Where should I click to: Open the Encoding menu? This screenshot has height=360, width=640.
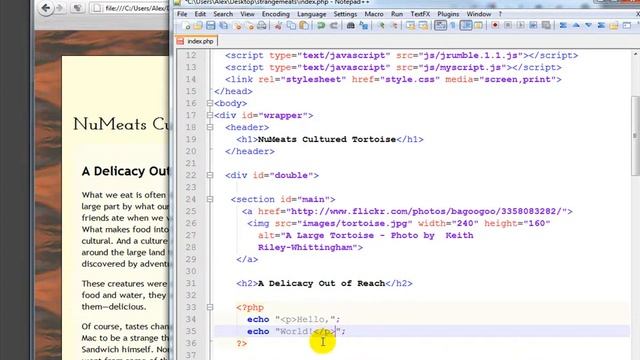click(x=276, y=14)
